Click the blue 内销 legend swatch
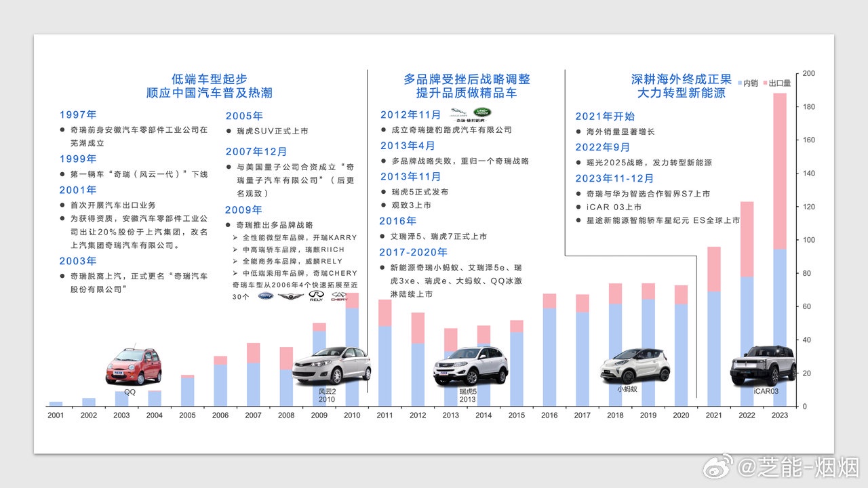Viewport: 868px width, 488px height. (739, 83)
